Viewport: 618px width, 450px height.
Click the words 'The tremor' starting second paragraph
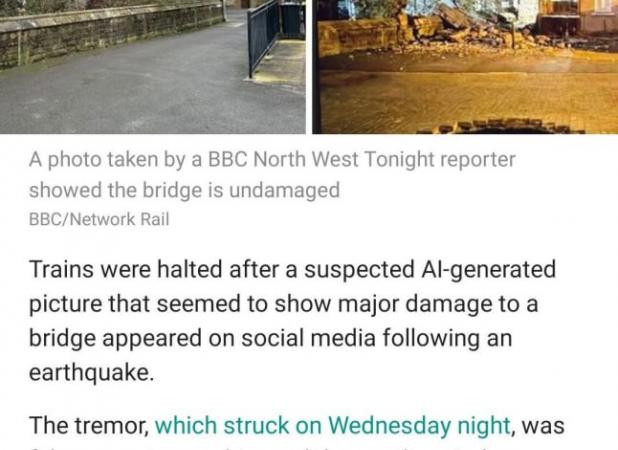[89, 426]
